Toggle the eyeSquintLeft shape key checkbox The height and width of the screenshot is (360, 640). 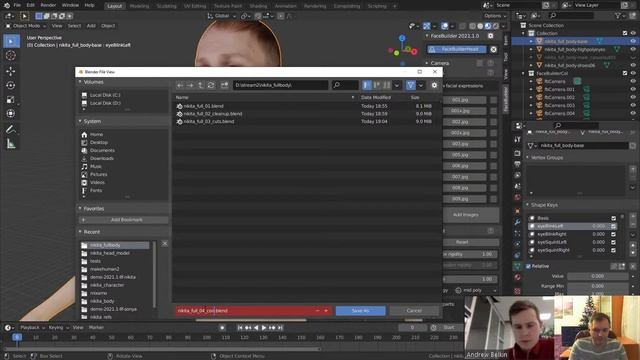(613, 242)
